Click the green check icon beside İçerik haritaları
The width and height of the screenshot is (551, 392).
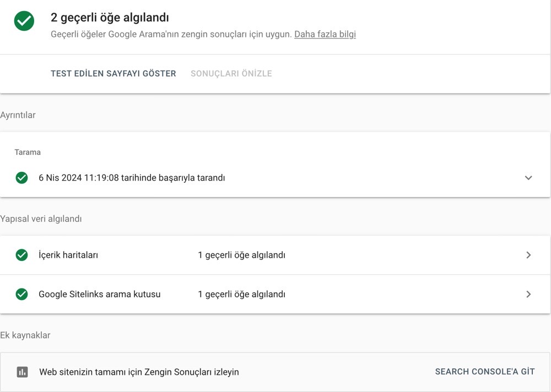21,255
